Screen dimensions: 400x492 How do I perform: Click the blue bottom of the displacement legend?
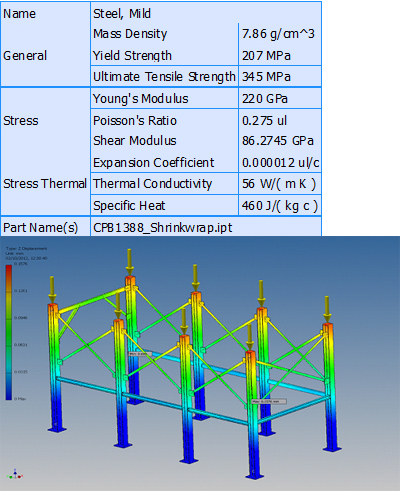click(9, 392)
